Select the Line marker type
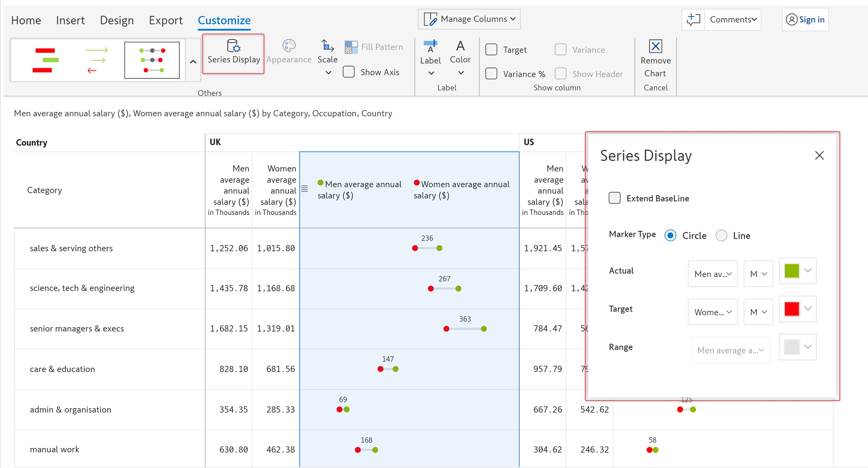 pyautogui.click(x=721, y=236)
